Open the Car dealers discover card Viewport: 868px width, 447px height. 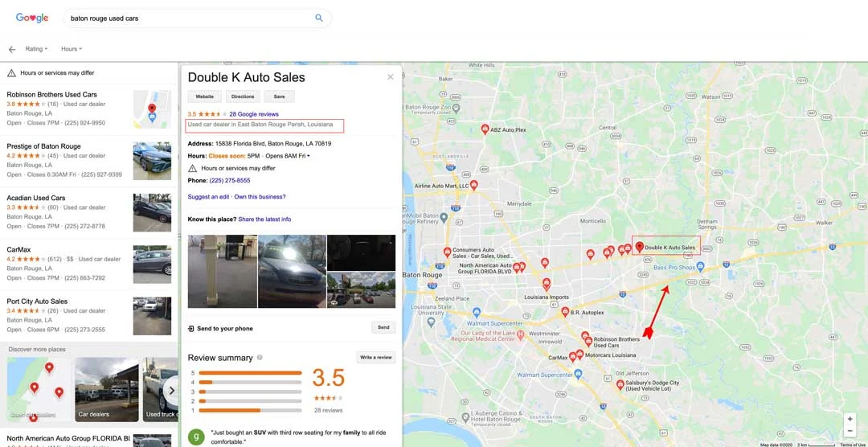click(x=107, y=389)
